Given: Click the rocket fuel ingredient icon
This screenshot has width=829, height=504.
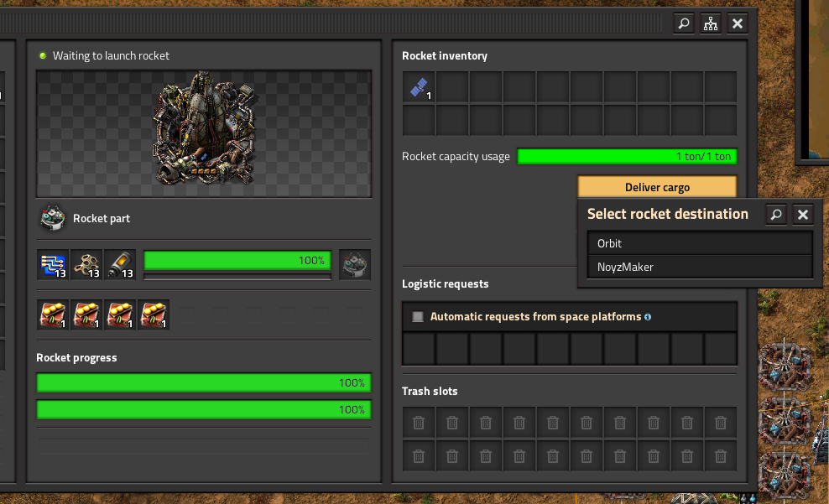Looking at the screenshot, I should click(x=120, y=264).
